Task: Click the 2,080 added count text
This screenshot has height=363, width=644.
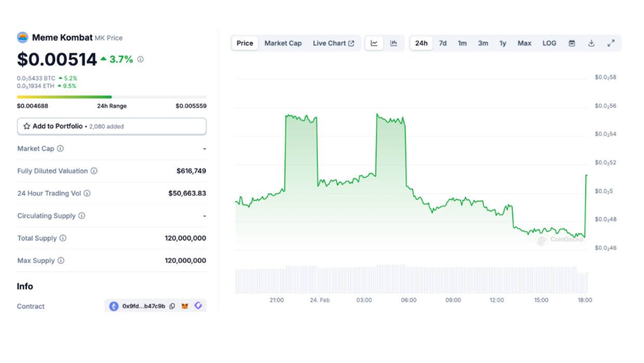Action: (x=106, y=126)
